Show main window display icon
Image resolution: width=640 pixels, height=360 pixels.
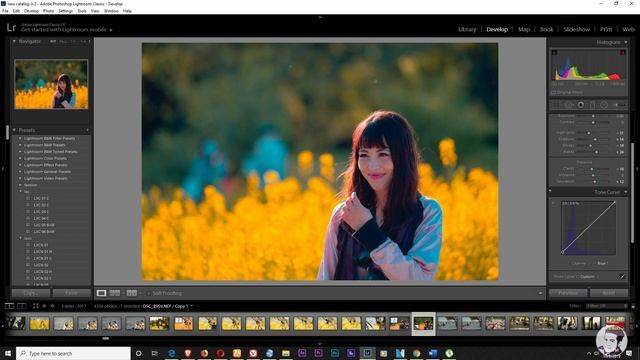click(x=9, y=306)
